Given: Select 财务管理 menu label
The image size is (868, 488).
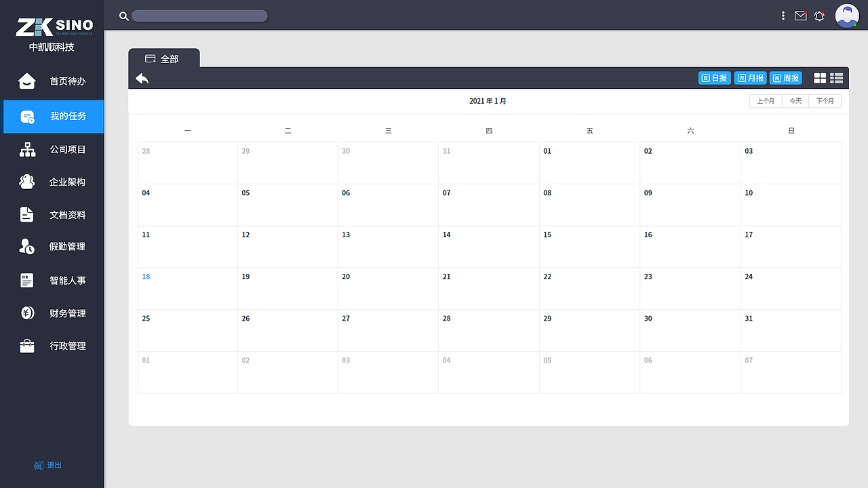Looking at the screenshot, I should [68, 313].
